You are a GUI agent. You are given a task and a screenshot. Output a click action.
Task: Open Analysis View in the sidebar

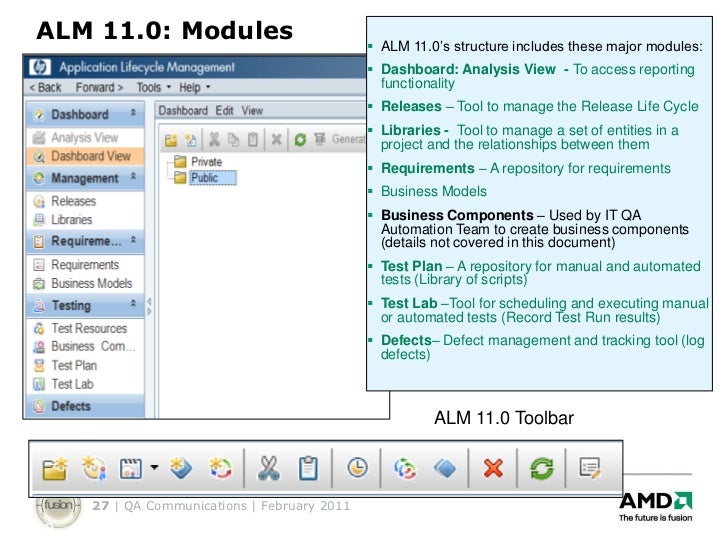(85, 137)
